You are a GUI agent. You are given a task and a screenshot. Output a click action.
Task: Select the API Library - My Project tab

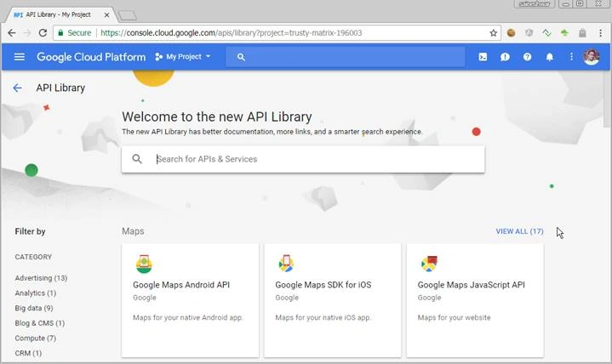(x=61, y=14)
